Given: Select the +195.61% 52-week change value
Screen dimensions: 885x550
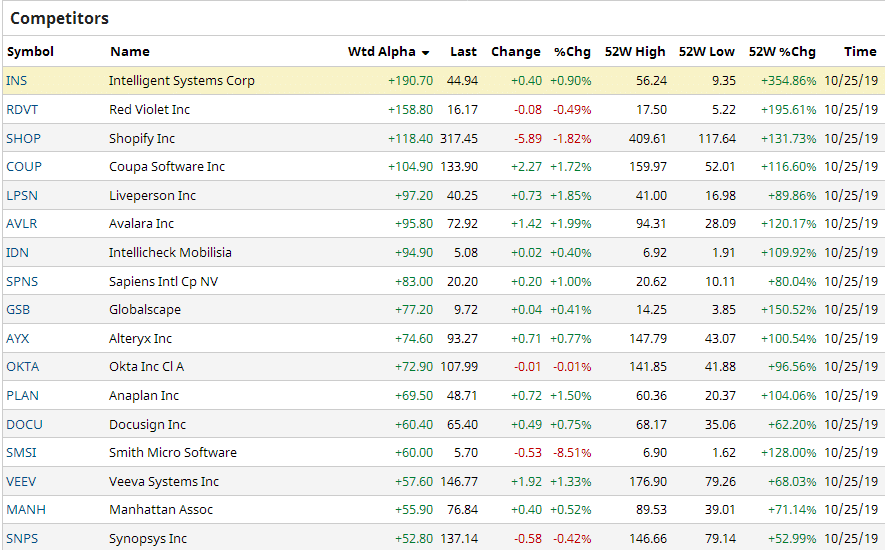Looking at the screenshot, I should tap(788, 110).
